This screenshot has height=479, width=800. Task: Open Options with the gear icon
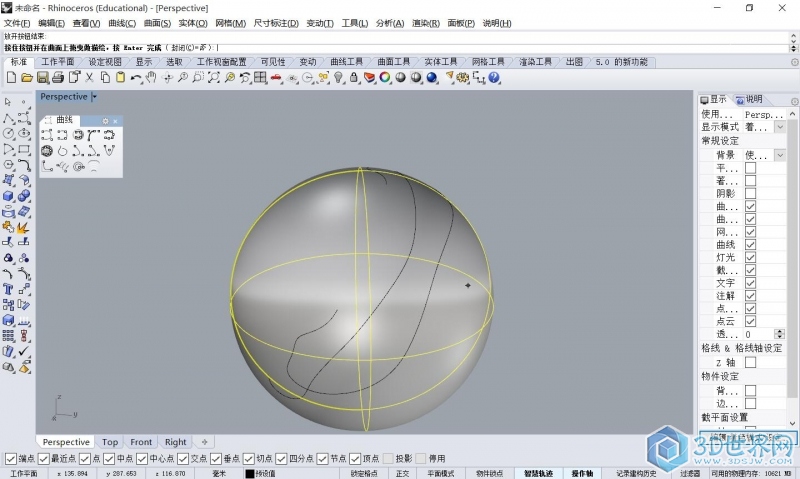463,78
